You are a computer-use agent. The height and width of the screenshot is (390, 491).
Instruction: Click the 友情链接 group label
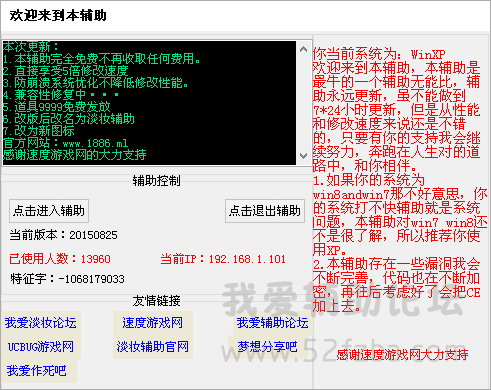[156, 301]
